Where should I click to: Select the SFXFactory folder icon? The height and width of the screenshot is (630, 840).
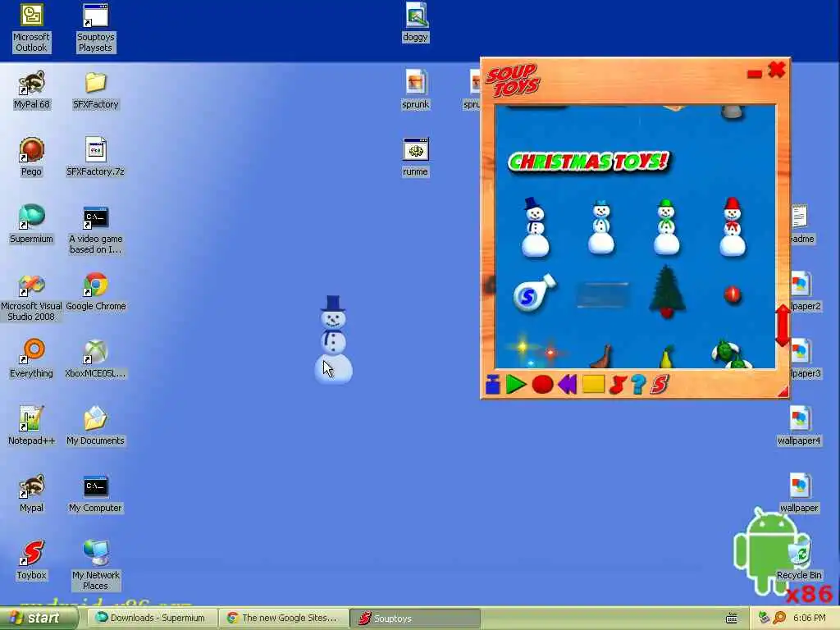point(95,90)
